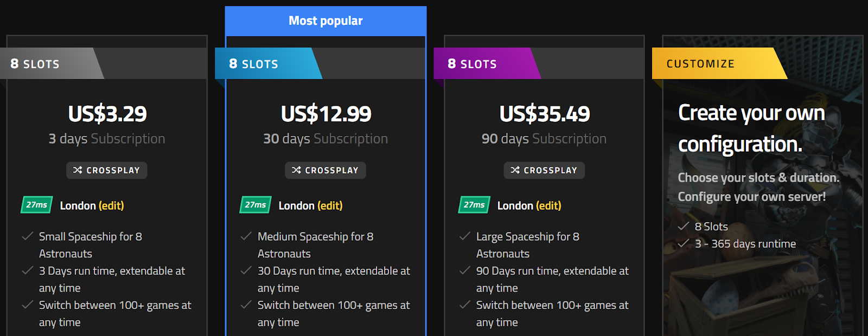
Task: Choose the purple 8 SLOTS header
Action: click(487, 63)
